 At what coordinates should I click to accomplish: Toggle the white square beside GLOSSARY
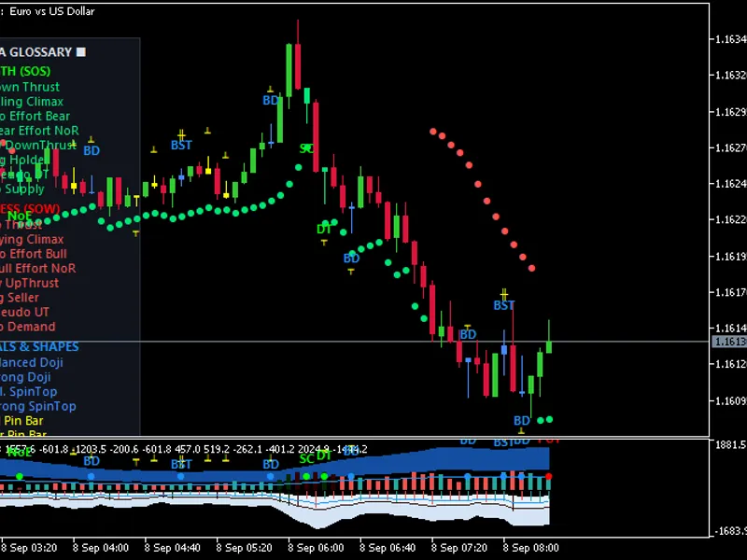[81, 52]
